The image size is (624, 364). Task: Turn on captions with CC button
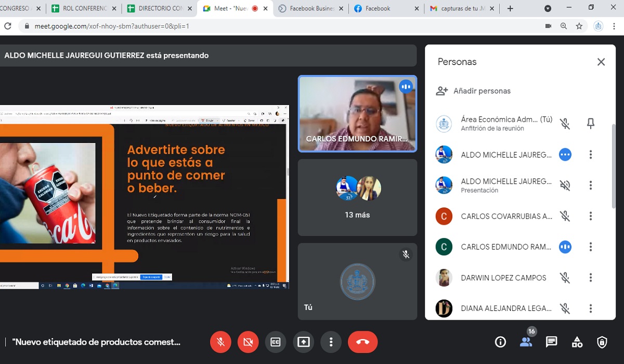click(x=276, y=342)
